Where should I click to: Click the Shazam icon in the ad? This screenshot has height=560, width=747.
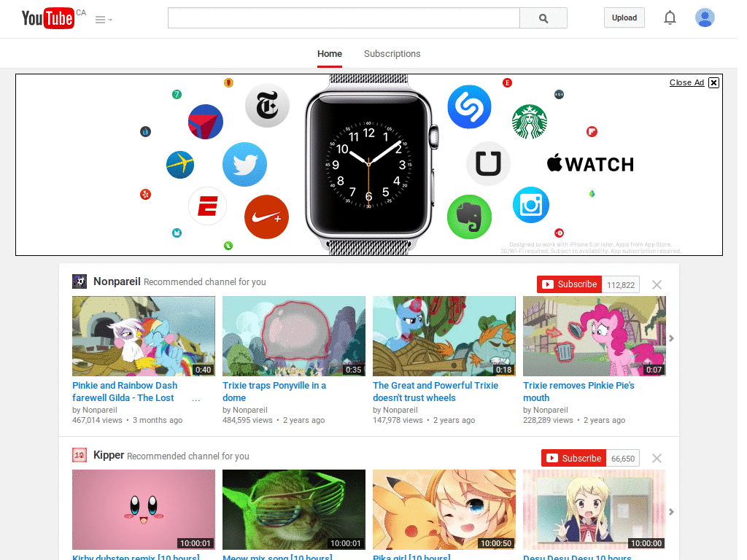(469, 106)
